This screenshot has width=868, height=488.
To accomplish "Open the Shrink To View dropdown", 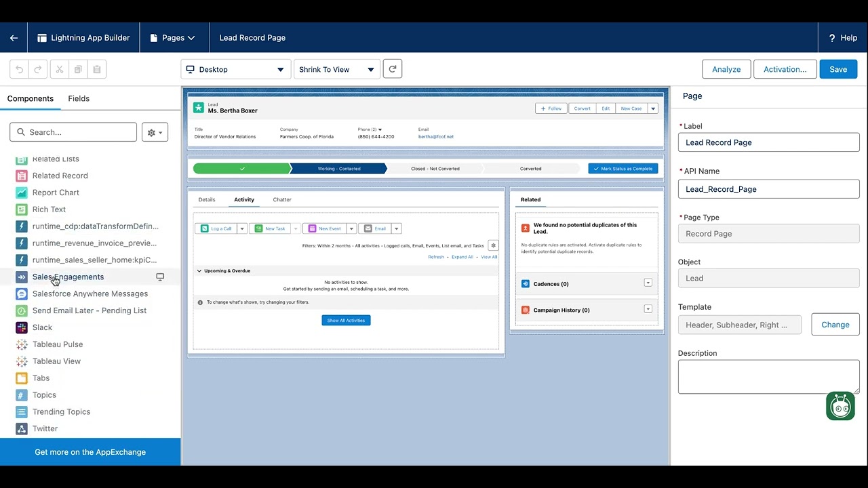I will click(336, 69).
